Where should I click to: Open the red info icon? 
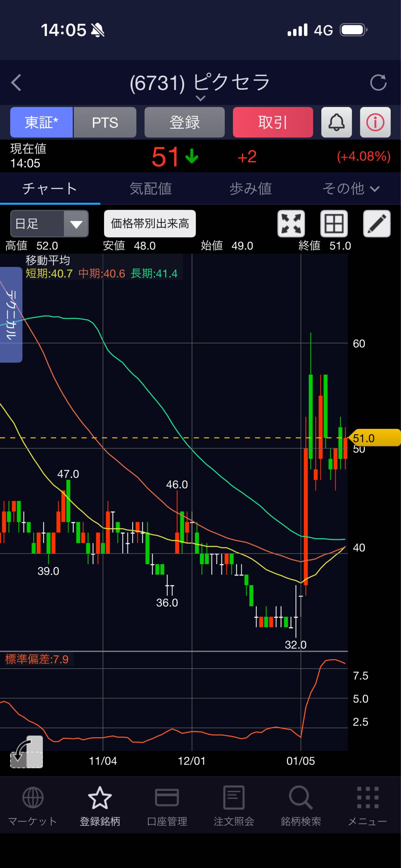pos(375,122)
